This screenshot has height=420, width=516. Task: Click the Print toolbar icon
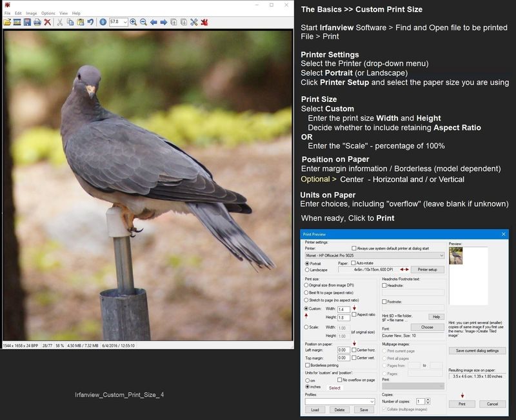(x=37, y=22)
